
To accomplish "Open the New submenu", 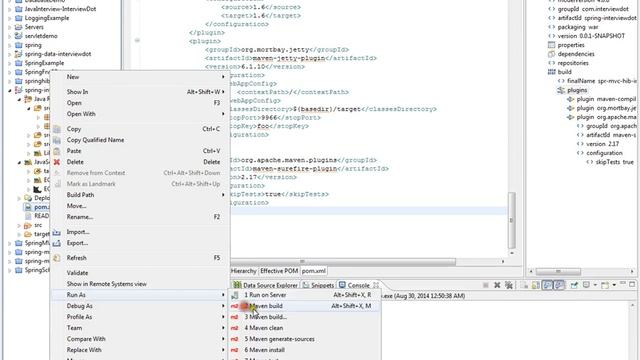I will [139, 77].
